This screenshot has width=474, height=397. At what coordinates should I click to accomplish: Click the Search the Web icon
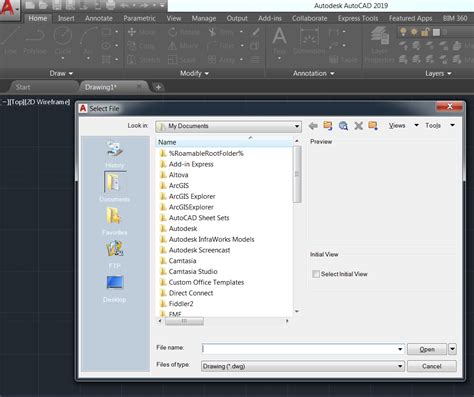[343, 126]
